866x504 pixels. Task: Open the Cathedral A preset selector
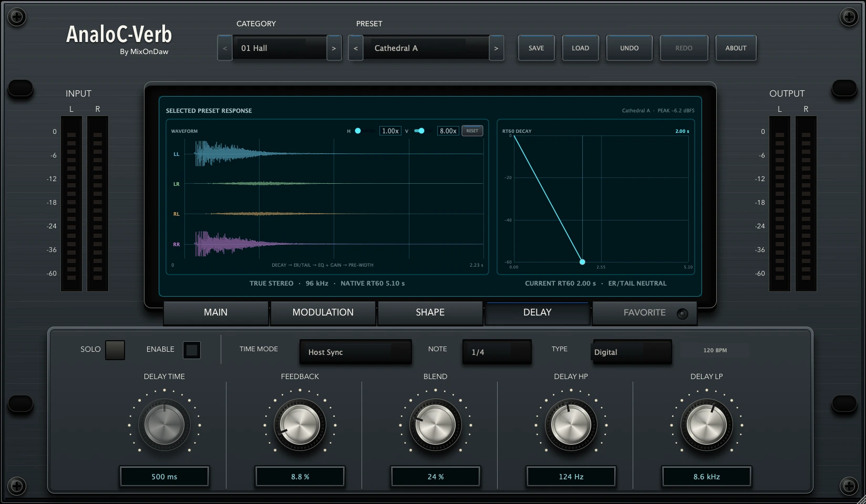(426, 48)
